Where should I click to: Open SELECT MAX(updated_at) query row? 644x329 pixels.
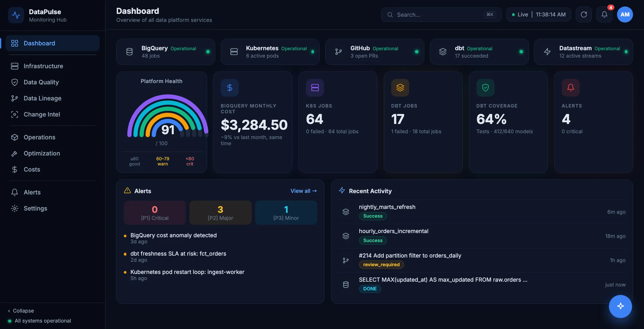tap(482, 285)
